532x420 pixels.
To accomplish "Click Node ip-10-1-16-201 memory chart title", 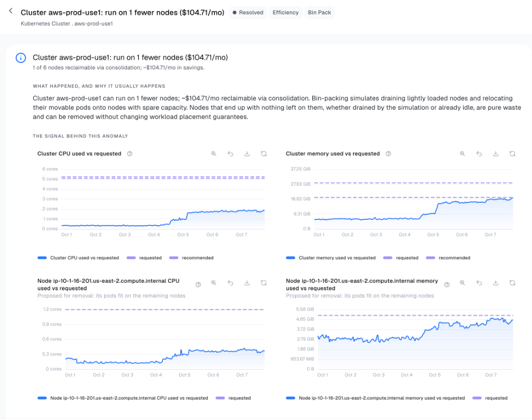I will click(x=362, y=285).
